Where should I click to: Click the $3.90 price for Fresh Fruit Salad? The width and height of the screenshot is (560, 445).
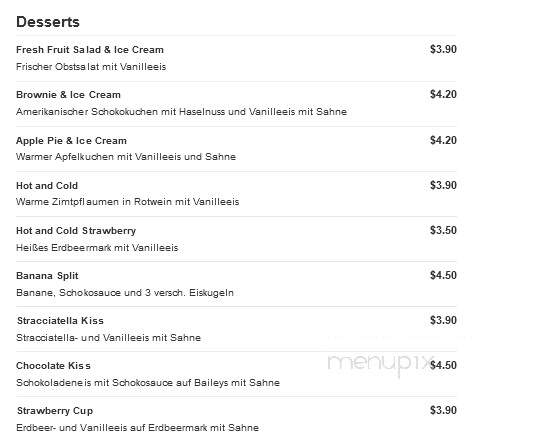[x=443, y=49]
